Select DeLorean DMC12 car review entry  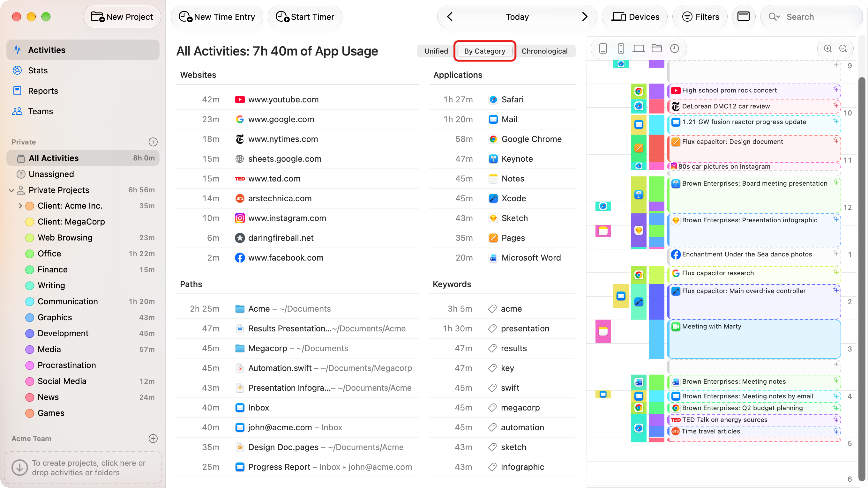pos(754,107)
